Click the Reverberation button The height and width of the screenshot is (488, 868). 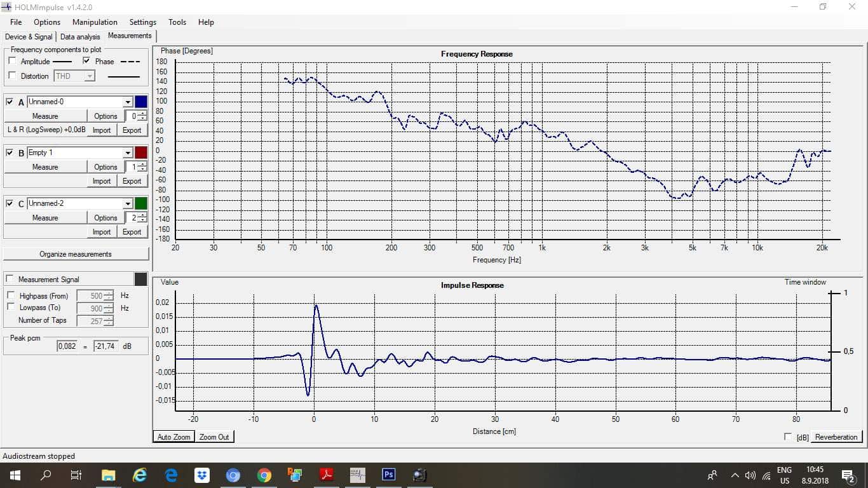pos(836,437)
